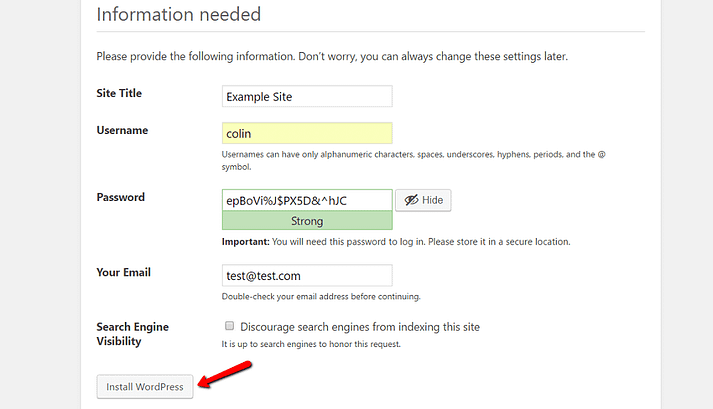Click the Important password notice text
The image size is (713, 409).
point(396,242)
